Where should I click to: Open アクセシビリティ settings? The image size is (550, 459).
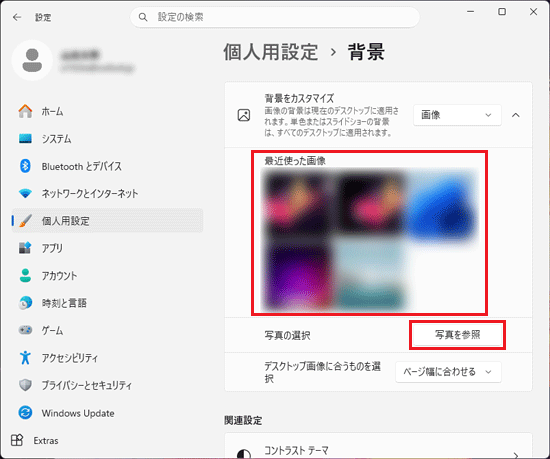point(107,358)
